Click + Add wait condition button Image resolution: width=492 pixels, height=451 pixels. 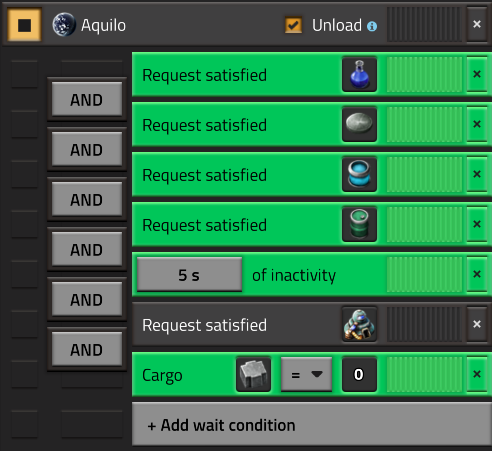312,424
